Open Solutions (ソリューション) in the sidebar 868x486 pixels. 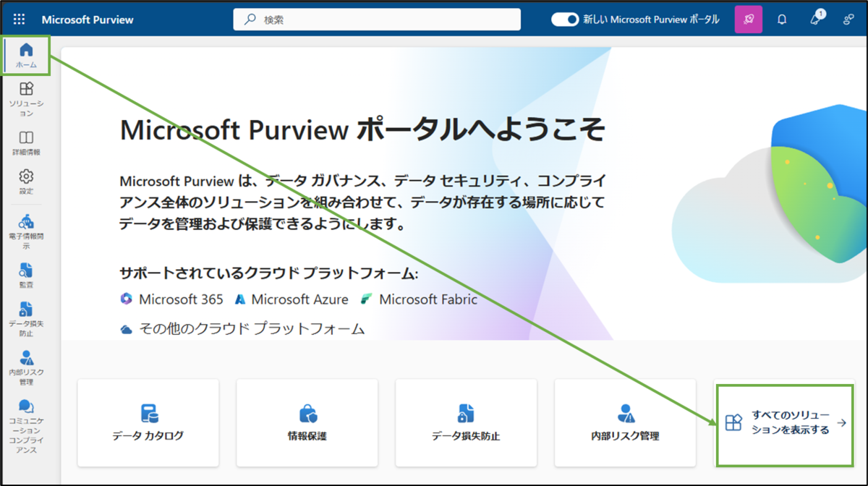26,99
